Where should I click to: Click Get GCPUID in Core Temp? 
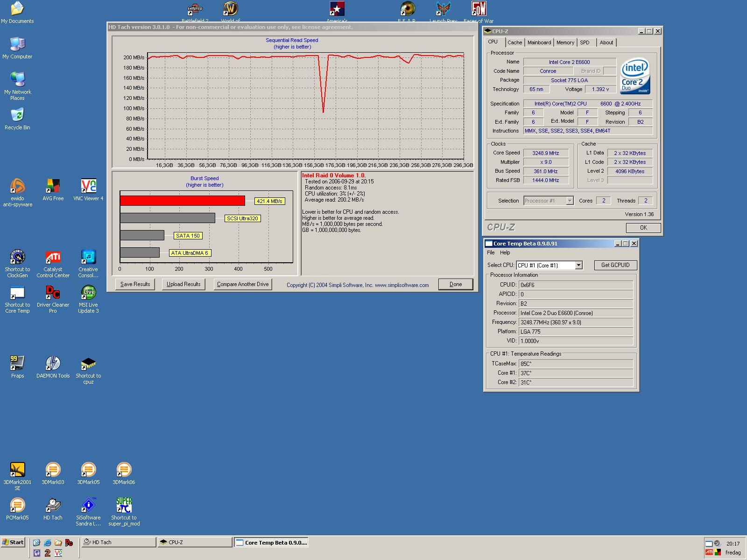615,265
